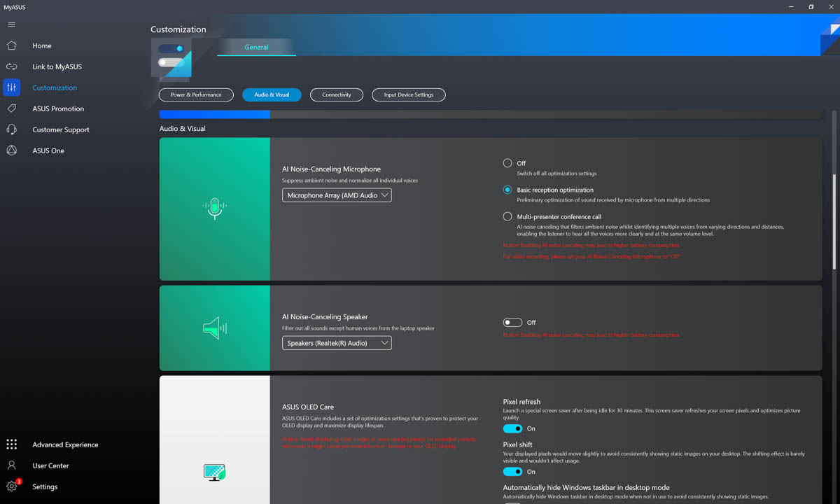Open ASUS Promotion section
Screen dimensions: 840x504
pos(58,108)
